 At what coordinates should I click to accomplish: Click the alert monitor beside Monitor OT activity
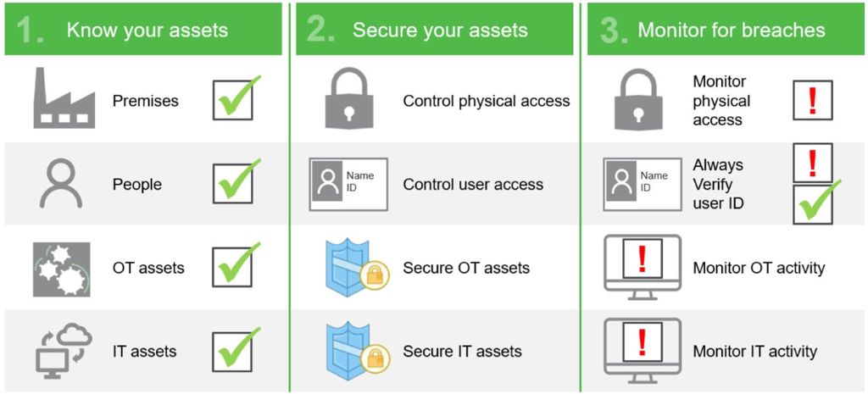click(643, 267)
